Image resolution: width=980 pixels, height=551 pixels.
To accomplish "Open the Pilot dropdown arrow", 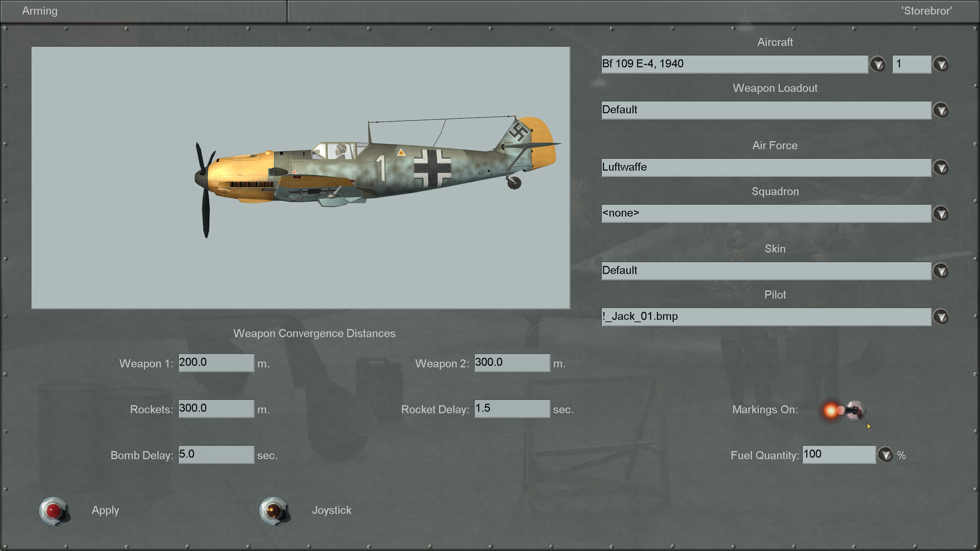I will [x=941, y=316].
